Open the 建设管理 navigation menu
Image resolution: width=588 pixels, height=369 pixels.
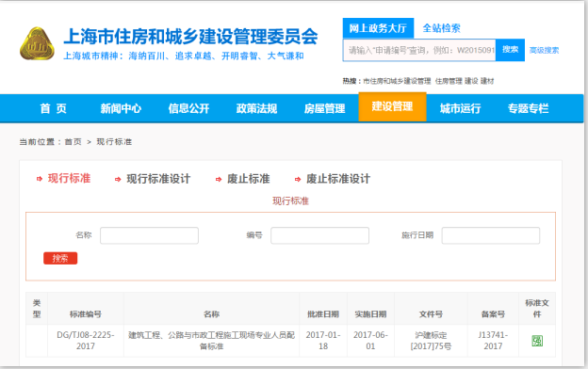392,106
